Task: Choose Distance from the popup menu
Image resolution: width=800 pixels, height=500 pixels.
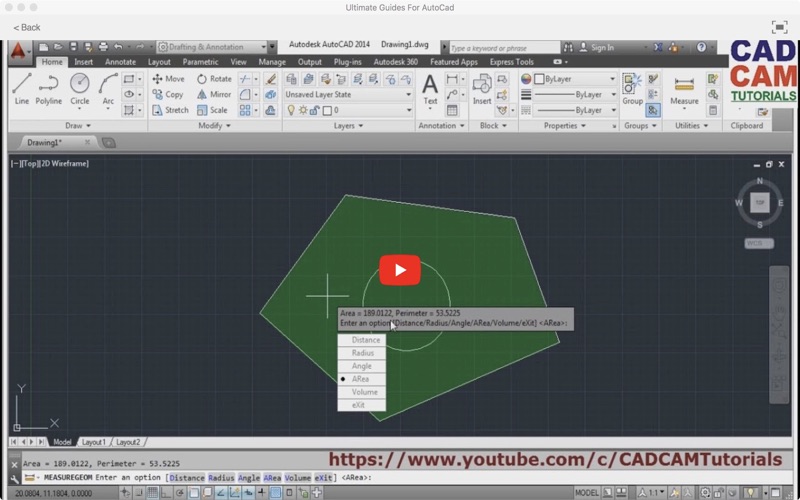Action: [x=361, y=340]
